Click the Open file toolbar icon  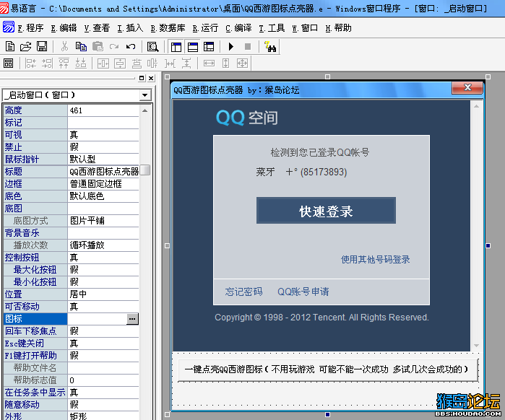pos(26,47)
